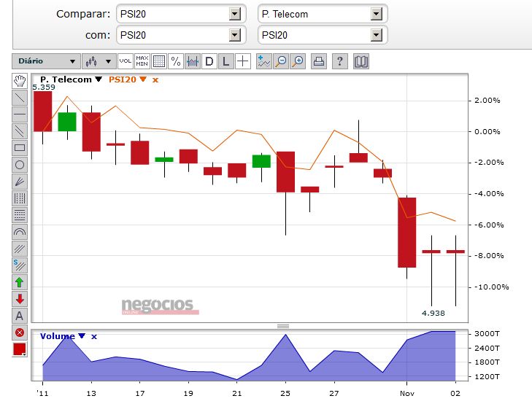Select the parallel channel lines tool
The height and width of the screenshot is (412, 532).
(20, 131)
